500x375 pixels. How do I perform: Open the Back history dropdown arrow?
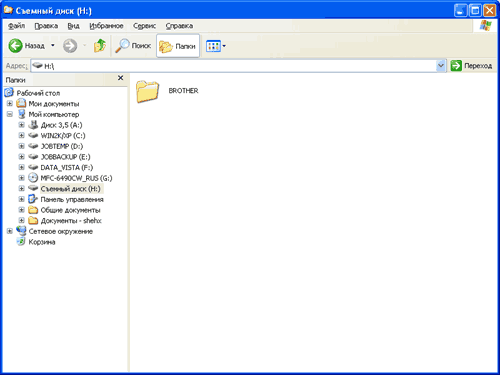coord(53,46)
